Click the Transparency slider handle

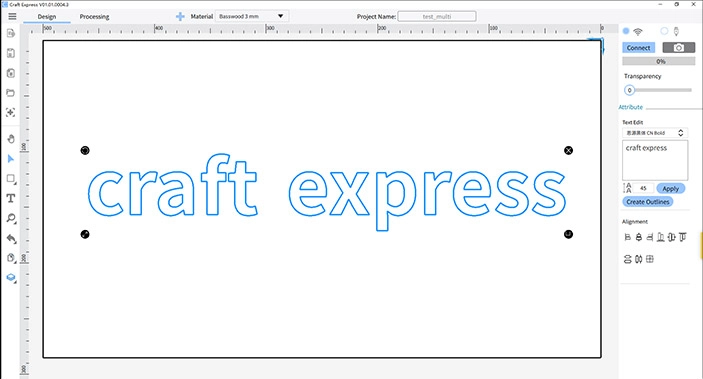[x=629, y=90]
